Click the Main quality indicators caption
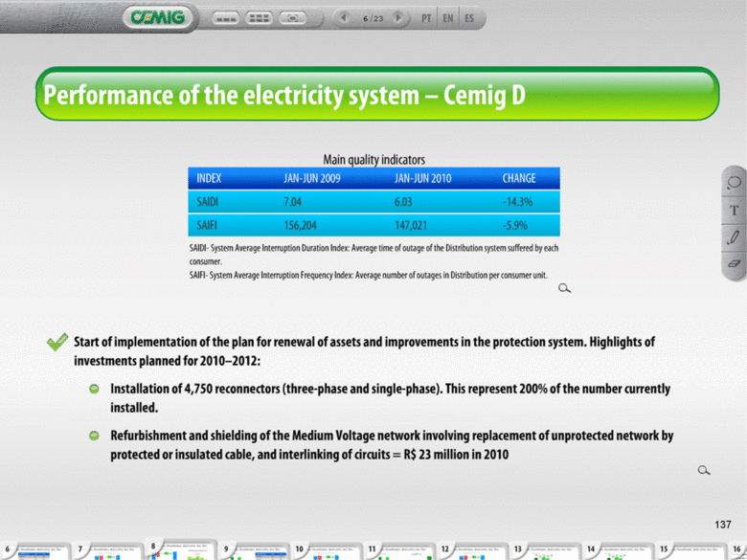This screenshot has width=747, height=560. coord(373,160)
